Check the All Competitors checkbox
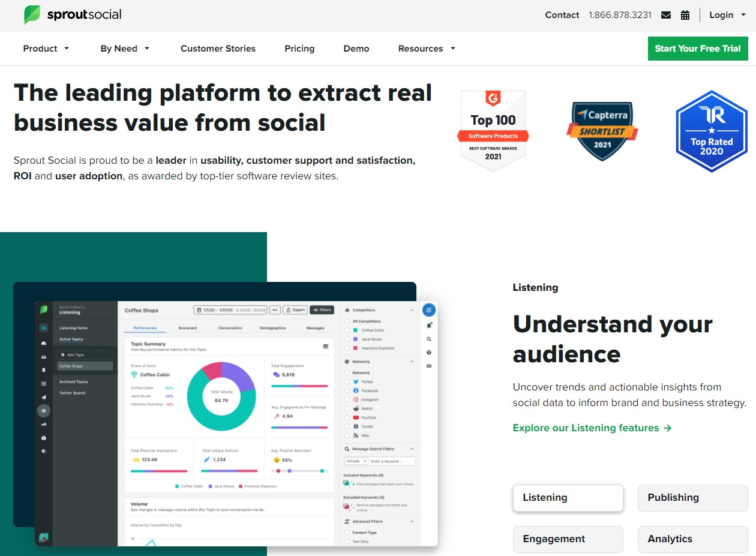The image size is (756, 556). (x=347, y=321)
